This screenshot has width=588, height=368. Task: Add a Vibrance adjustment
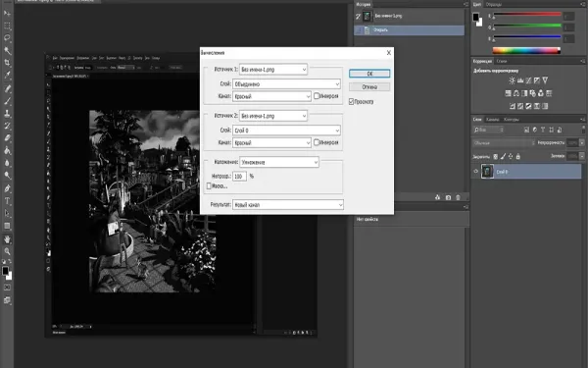click(545, 80)
